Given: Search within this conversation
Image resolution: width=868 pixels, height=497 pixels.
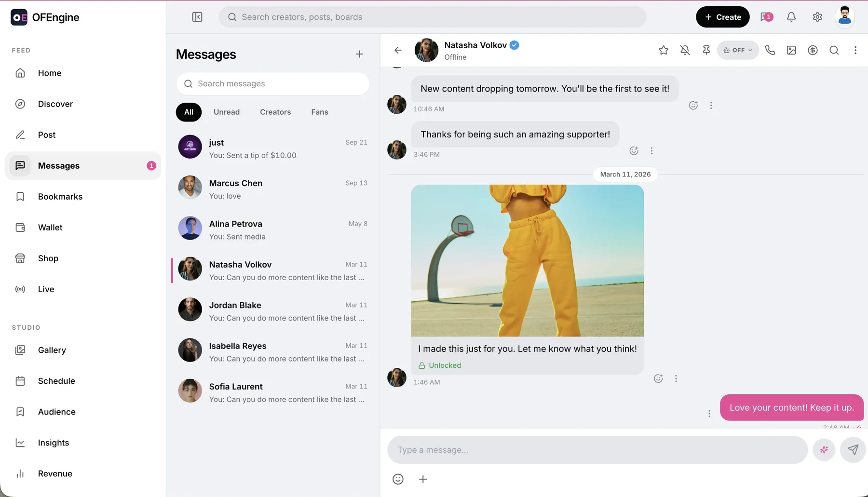Looking at the screenshot, I should click(x=834, y=50).
